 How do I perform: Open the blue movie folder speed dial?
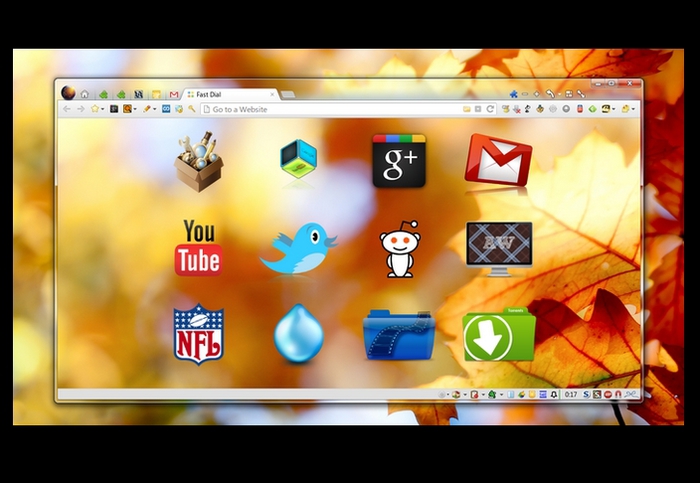(x=399, y=334)
